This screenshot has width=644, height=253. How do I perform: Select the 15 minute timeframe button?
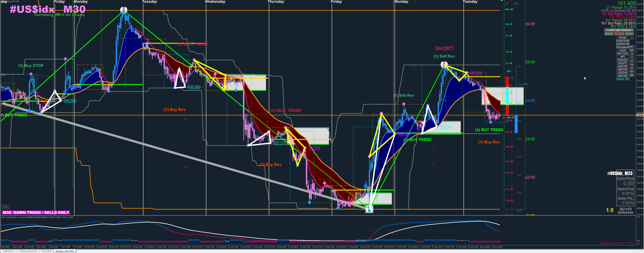[x=632, y=54]
